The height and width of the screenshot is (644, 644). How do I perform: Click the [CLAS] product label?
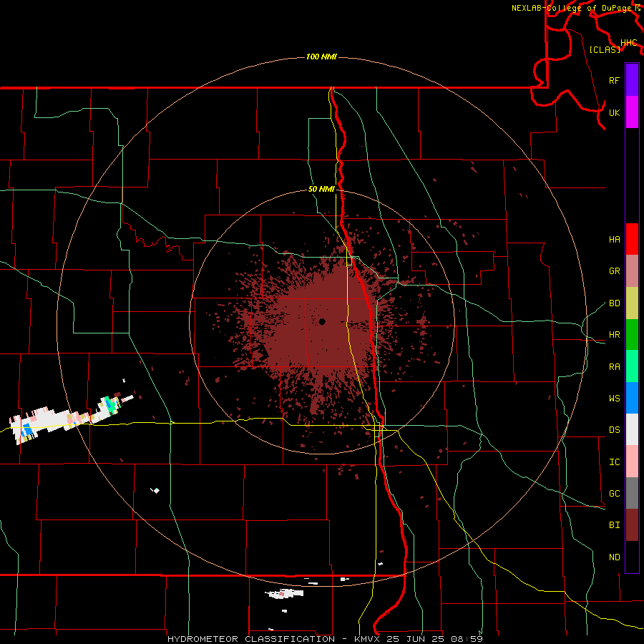tap(605, 49)
